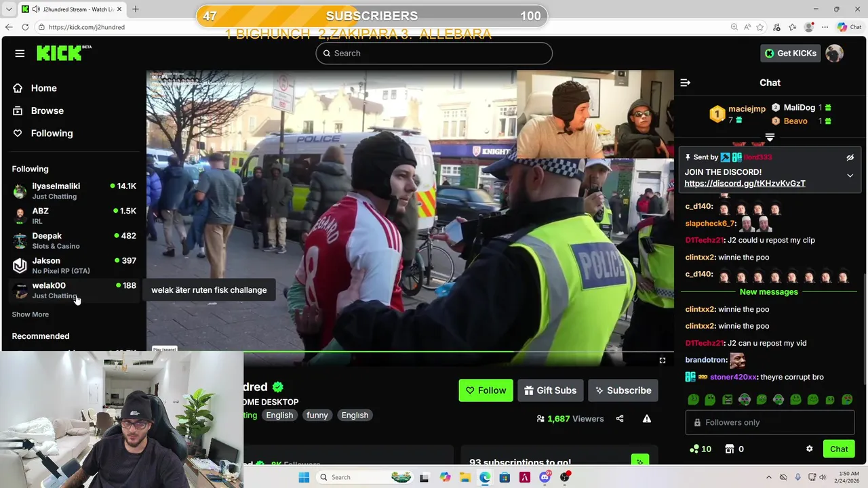Open the KICKs balance showing 10
868x488 pixels.
pos(700,449)
